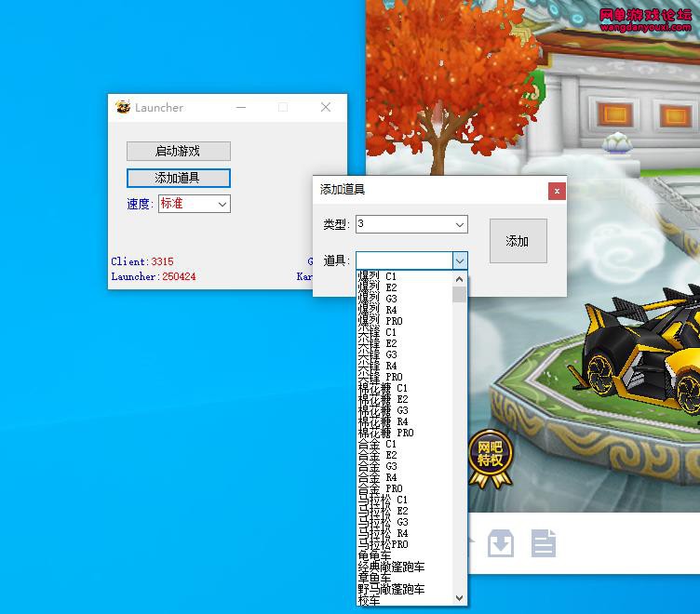Click the list scrollbar up arrow
The image size is (700, 614).
(460, 279)
